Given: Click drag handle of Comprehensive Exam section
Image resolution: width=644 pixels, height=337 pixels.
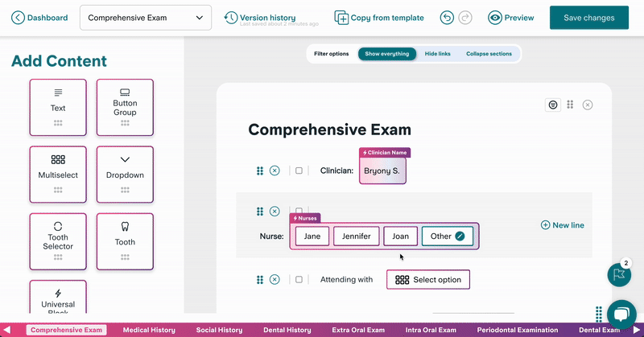Looking at the screenshot, I should 570,105.
